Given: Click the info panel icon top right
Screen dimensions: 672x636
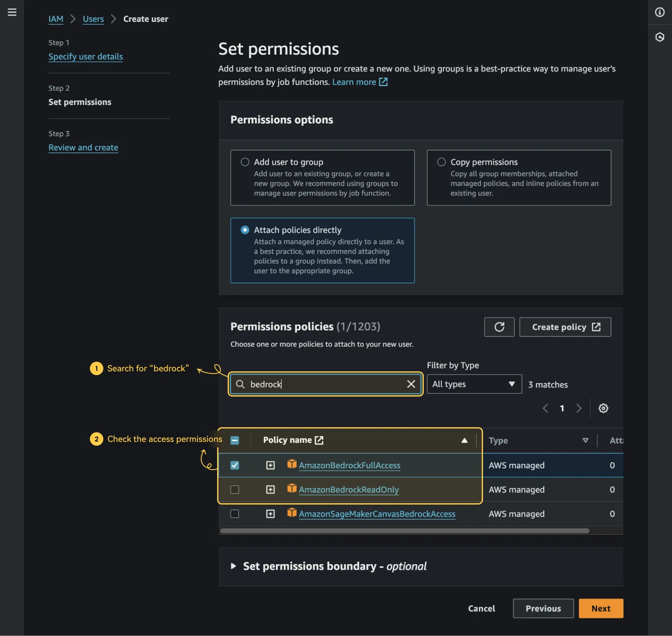Looking at the screenshot, I should 659,12.
